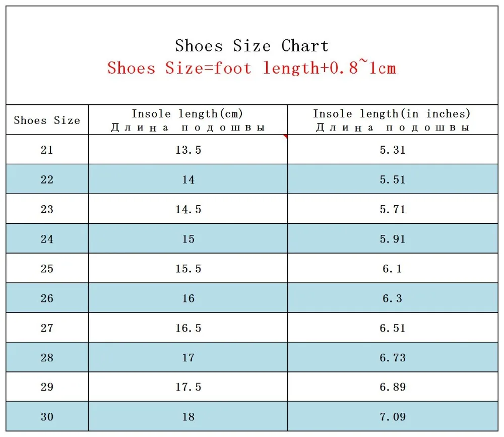Viewport: 504px width, 437px height.
Task: Select the 18 cm insole cell
Action: tap(188, 416)
